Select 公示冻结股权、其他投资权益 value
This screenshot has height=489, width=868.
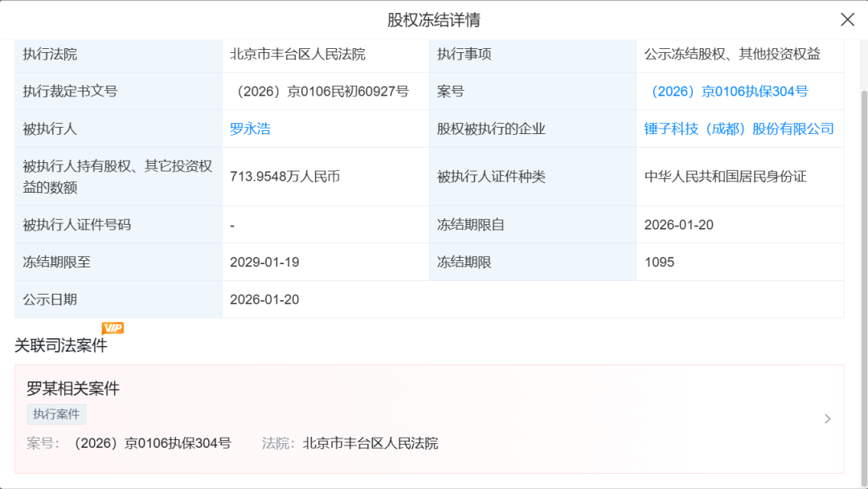point(732,55)
